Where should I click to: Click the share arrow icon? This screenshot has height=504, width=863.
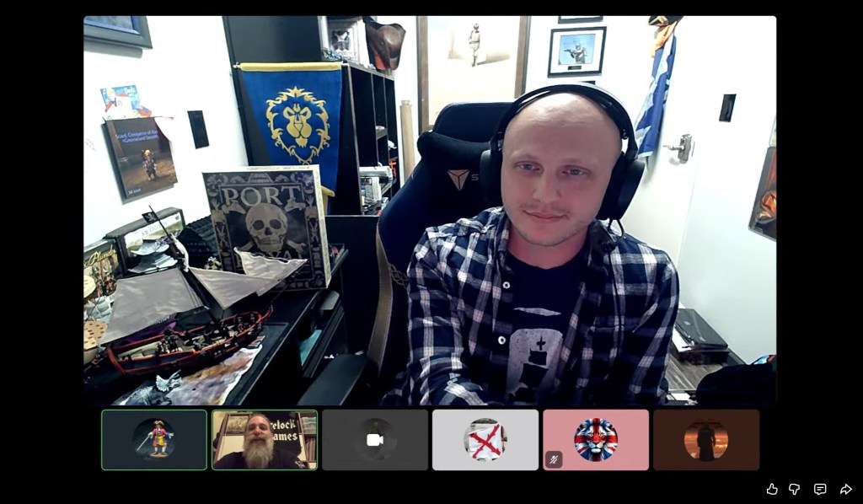(845, 489)
